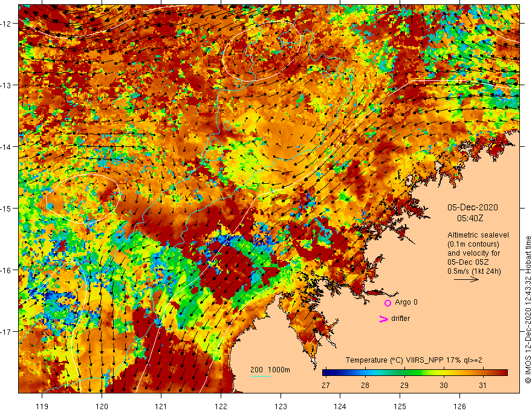Viewport: 532px width, 411px height.
Task: Click the 'Altimetric sealevel' legend text
Action: (x=478, y=235)
